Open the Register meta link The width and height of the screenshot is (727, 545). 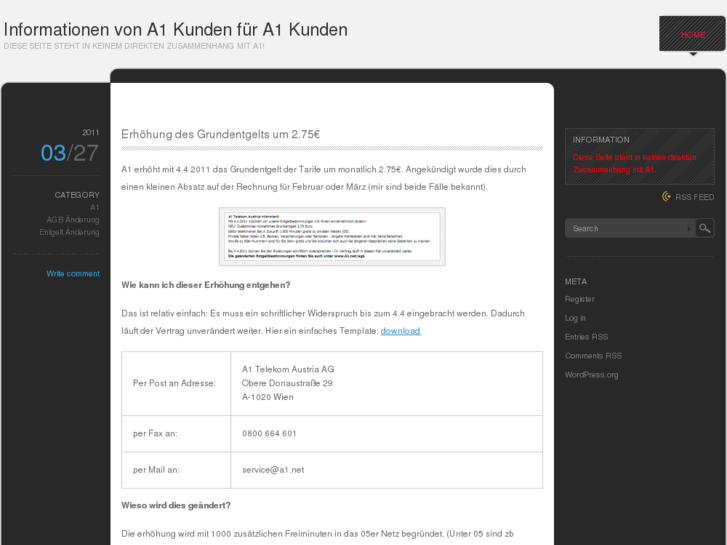(580, 299)
